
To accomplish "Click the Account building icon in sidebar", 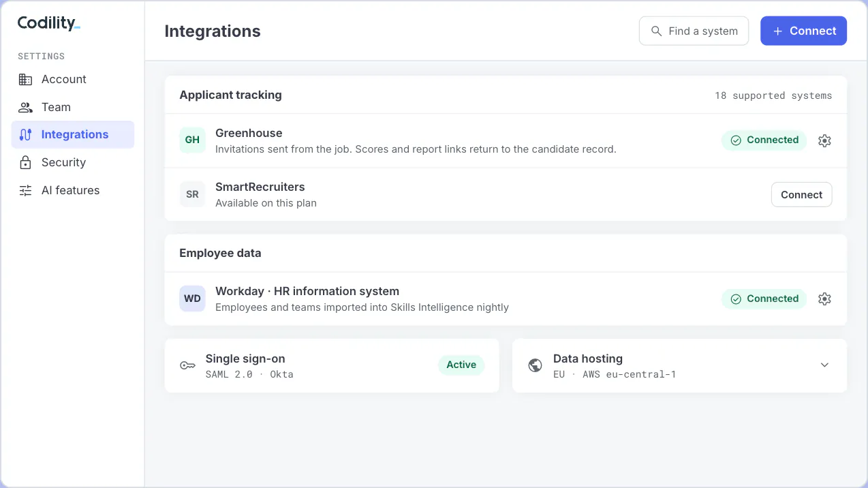I will (x=25, y=79).
